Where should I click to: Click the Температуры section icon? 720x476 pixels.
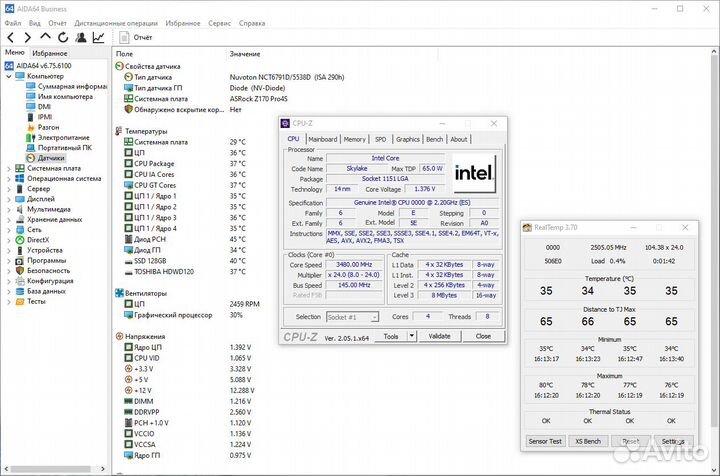[x=119, y=131]
